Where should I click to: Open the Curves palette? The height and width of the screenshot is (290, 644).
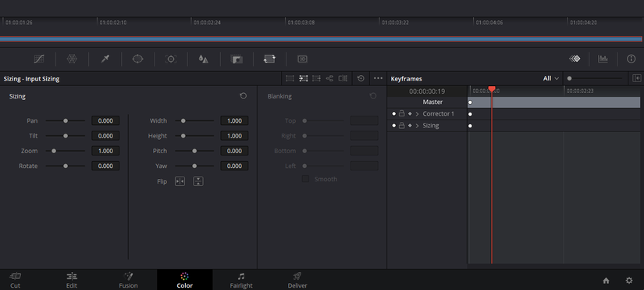pyautogui.click(x=39, y=59)
